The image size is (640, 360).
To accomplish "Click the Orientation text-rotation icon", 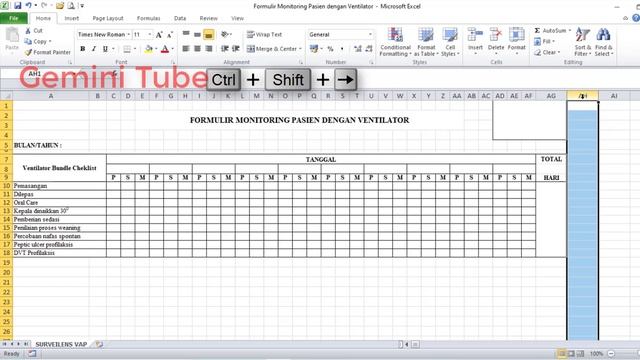I will [226, 35].
